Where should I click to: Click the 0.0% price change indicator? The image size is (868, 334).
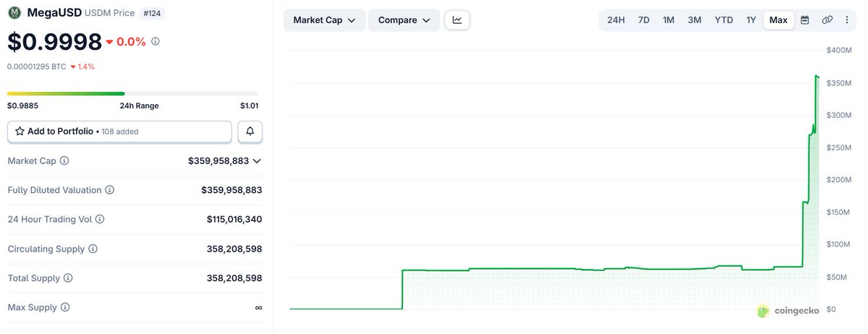point(126,42)
